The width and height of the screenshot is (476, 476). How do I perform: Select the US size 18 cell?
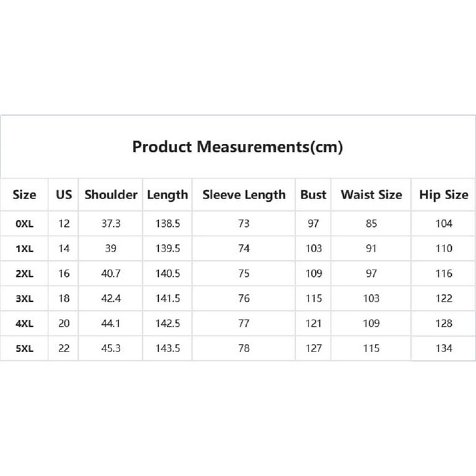[x=64, y=298]
